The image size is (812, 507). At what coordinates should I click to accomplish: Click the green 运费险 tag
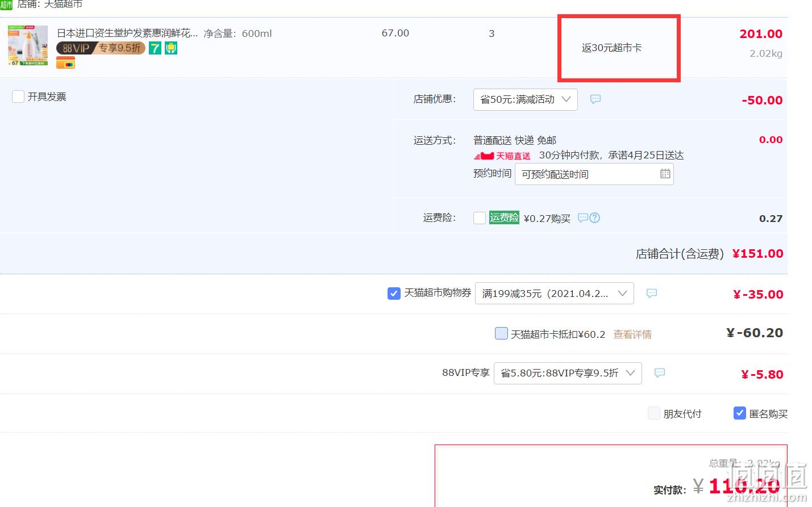504,217
